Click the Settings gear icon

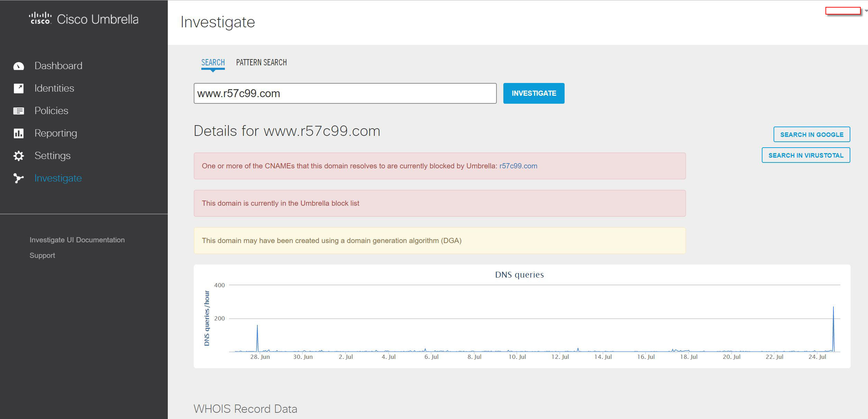click(19, 156)
